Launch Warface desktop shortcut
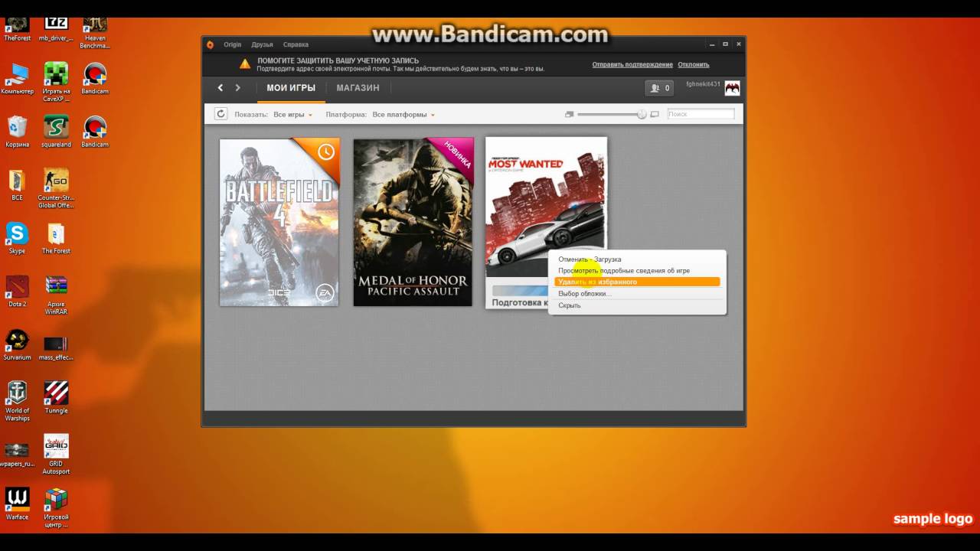The image size is (980, 551). [x=17, y=504]
